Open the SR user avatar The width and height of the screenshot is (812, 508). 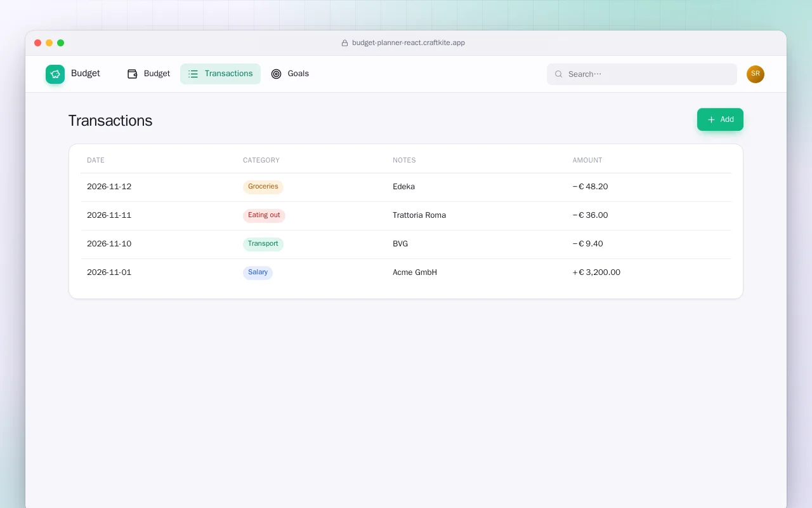click(756, 74)
